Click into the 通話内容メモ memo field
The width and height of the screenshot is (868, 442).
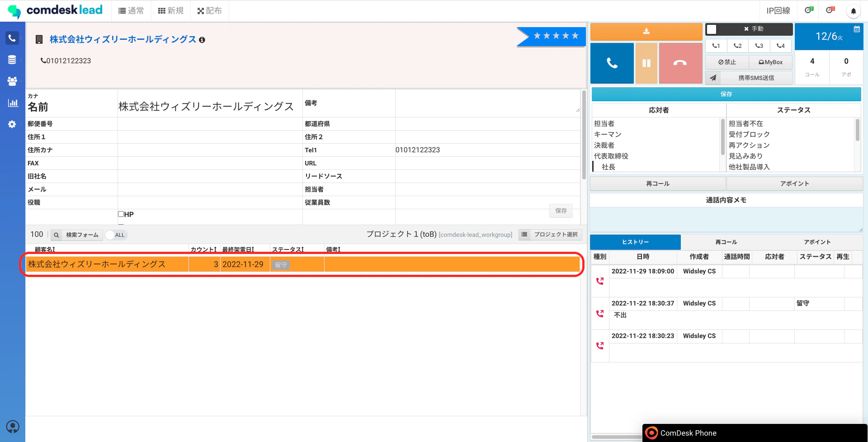click(726, 220)
